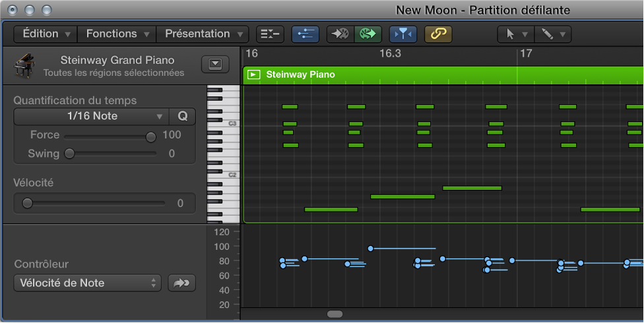This screenshot has height=323, width=644.
Task: Click the Force slider handle
Action: (x=150, y=137)
